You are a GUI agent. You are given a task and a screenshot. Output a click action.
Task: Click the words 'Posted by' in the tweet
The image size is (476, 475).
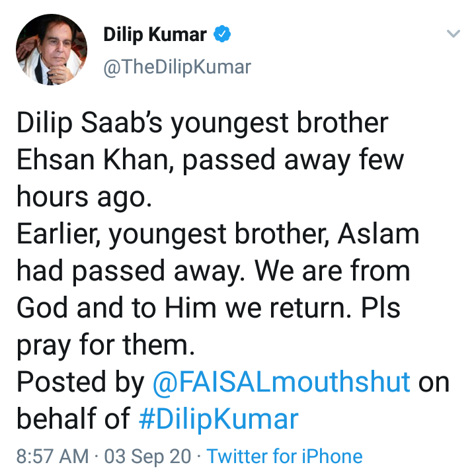[x=81, y=382]
